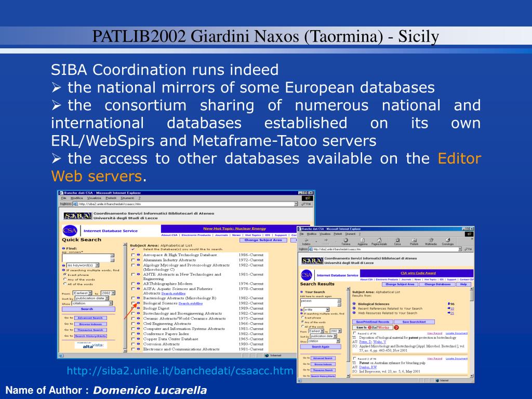This screenshot has width=532, height=399.
Task: Click the Multimedia toolbar icon
Action: point(431,241)
